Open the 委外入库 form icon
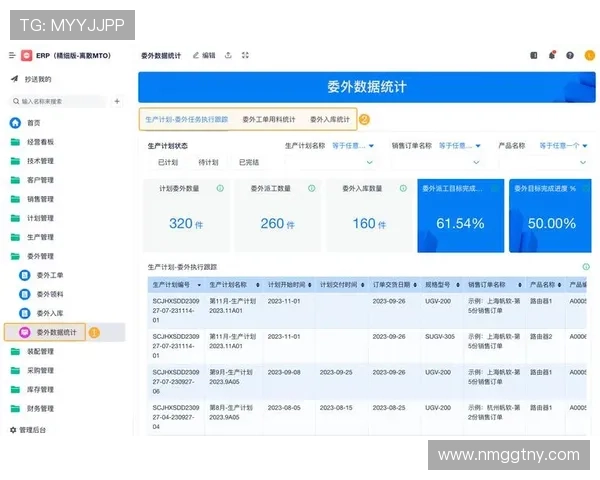600x480 pixels. point(25,313)
